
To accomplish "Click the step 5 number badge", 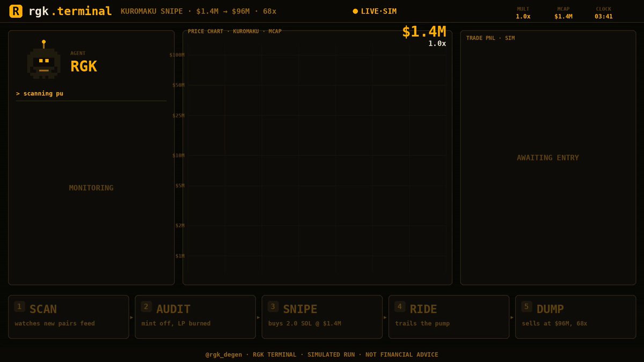I will point(526,307).
